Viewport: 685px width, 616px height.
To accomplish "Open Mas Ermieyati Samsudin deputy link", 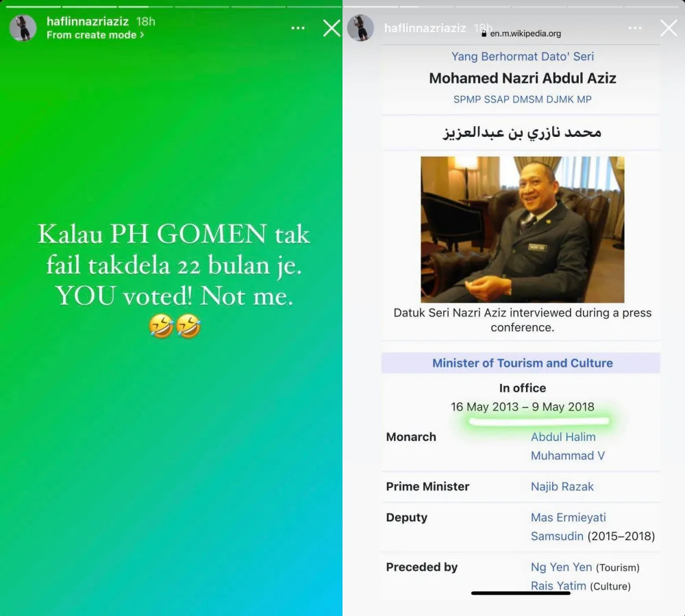I will 568,526.
